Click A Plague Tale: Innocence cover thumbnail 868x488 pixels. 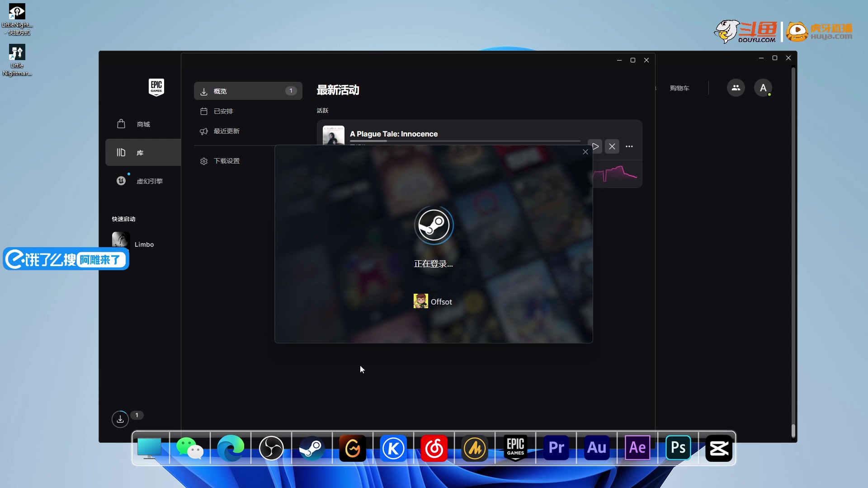334,135
